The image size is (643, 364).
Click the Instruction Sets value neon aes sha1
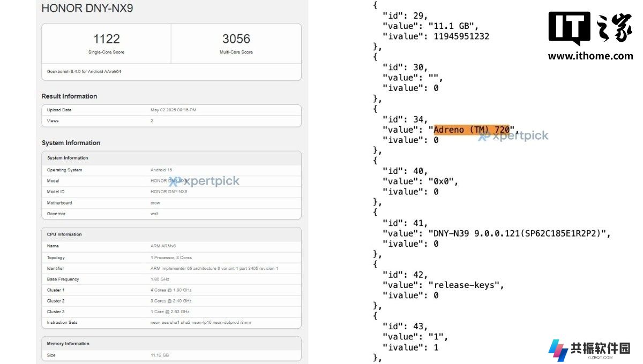(x=201, y=322)
